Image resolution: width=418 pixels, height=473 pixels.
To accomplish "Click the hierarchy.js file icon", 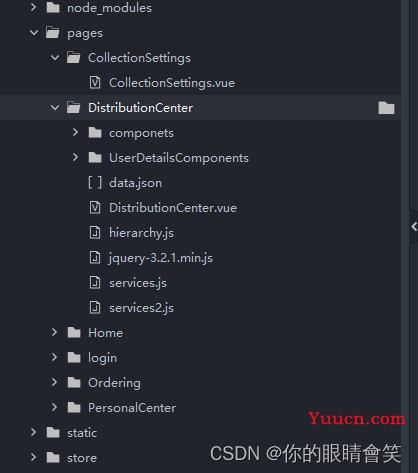I will (x=95, y=232).
